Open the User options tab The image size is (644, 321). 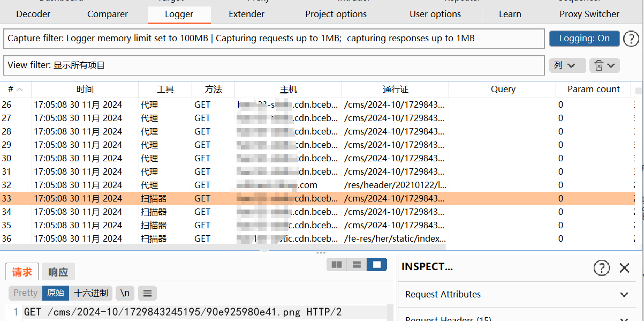coord(435,14)
